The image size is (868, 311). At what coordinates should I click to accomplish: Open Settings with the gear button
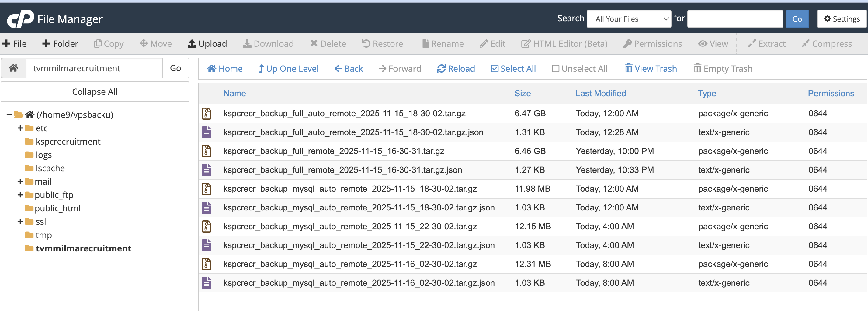842,19
